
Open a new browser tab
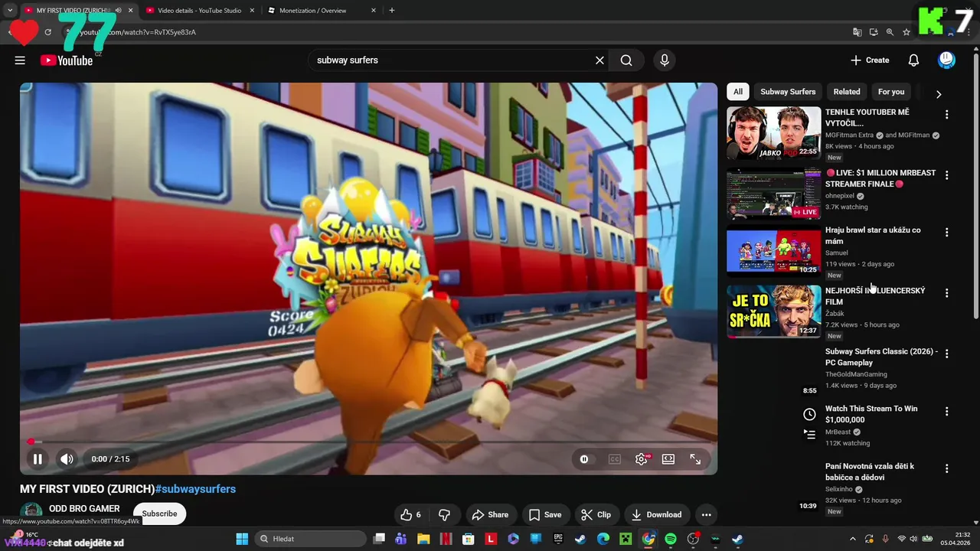coord(392,11)
